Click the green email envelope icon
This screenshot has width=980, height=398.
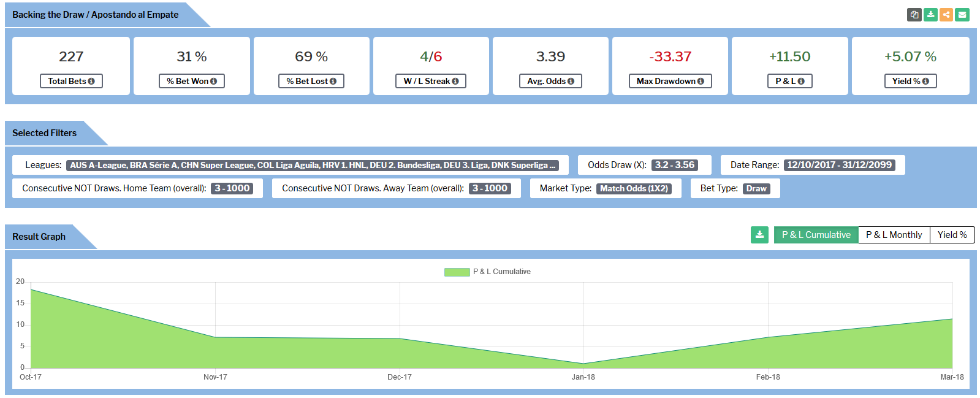click(962, 15)
